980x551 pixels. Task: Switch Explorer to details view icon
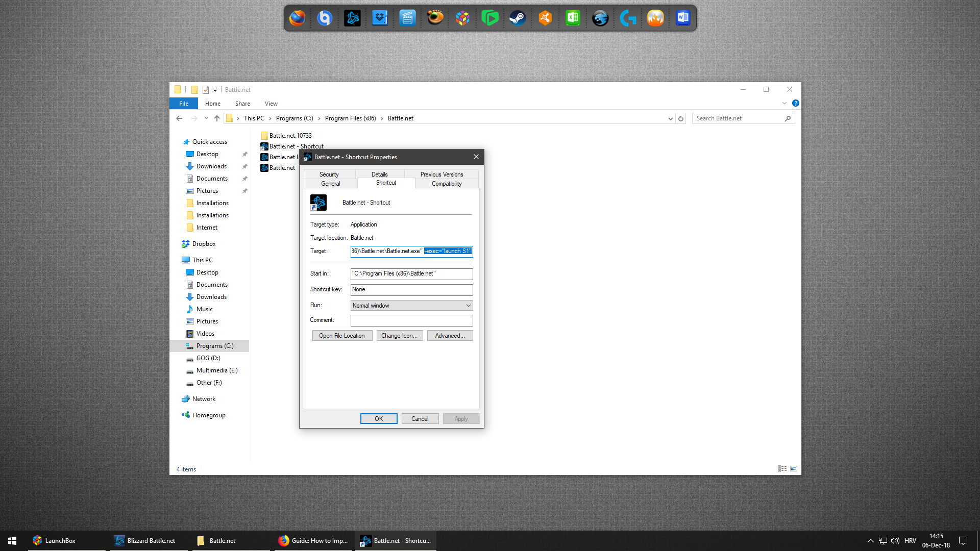782,469
